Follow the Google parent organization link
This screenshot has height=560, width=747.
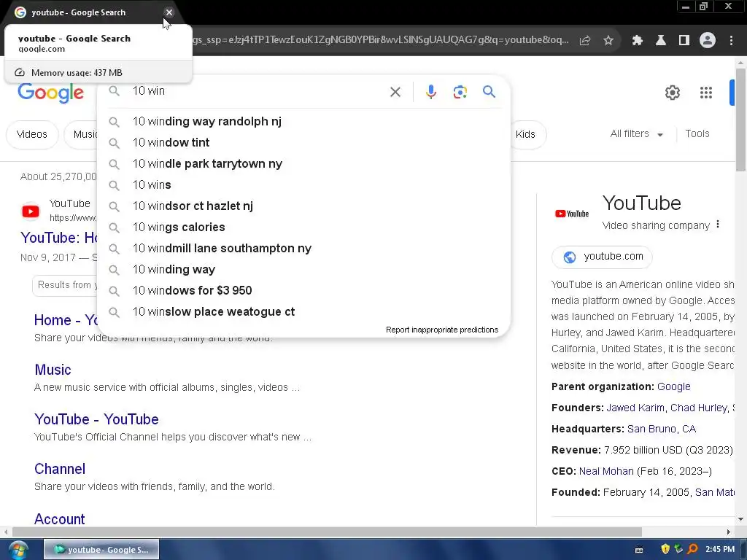[673, 386]
